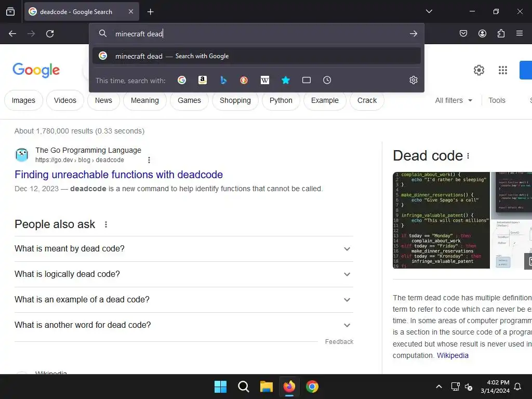Screen dimensions: 532x399
Task: Open the Windows Start menu
Action: [x=220, y=387]
